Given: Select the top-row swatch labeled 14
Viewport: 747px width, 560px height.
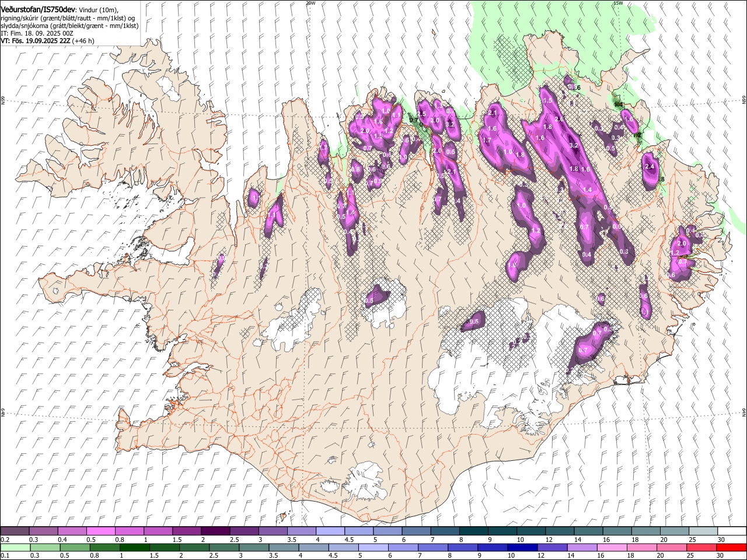Looking at the screenshot, I should tap(588, 531).
